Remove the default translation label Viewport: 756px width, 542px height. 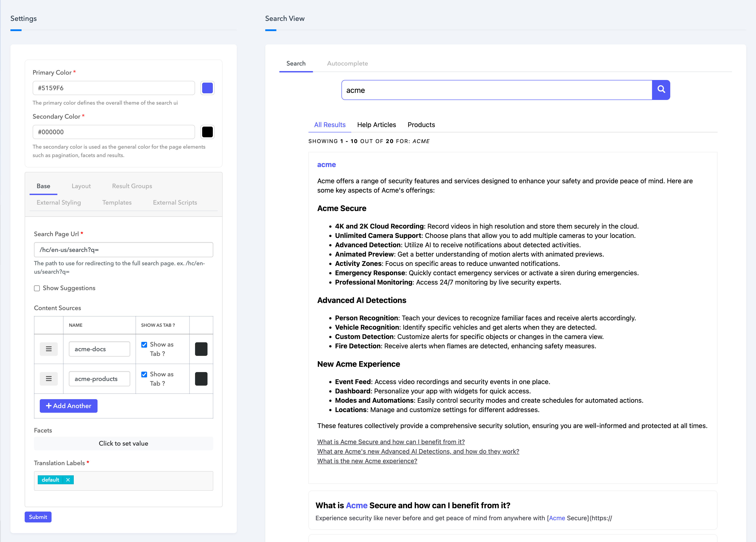point(68,480)
